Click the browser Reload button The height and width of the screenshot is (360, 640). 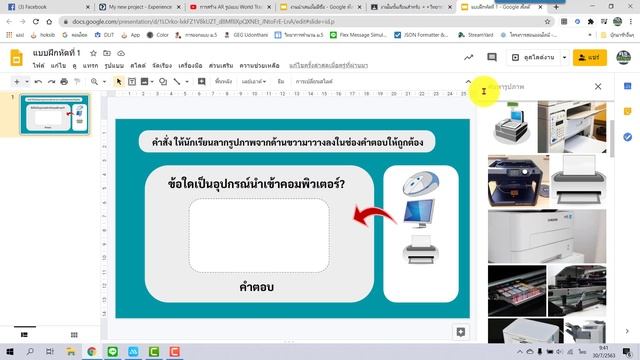click(x=36, y=22)
